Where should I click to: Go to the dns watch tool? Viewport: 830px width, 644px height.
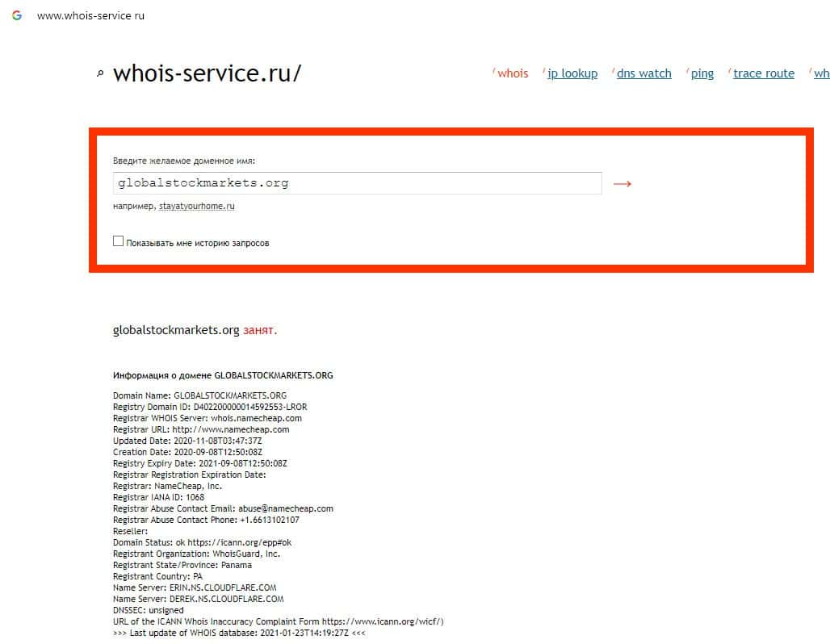(643, 73)
